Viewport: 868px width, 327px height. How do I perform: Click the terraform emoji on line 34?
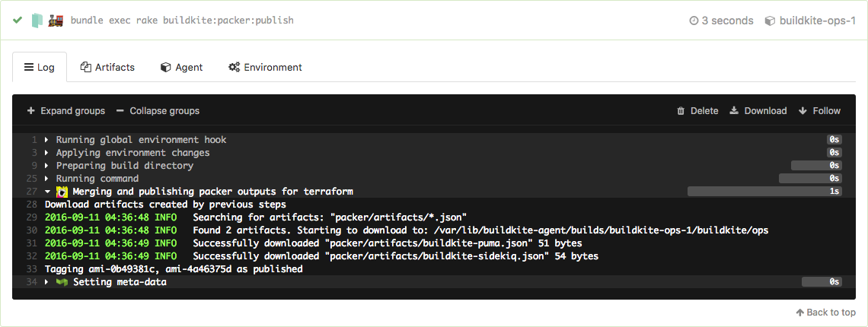point(62,282)
